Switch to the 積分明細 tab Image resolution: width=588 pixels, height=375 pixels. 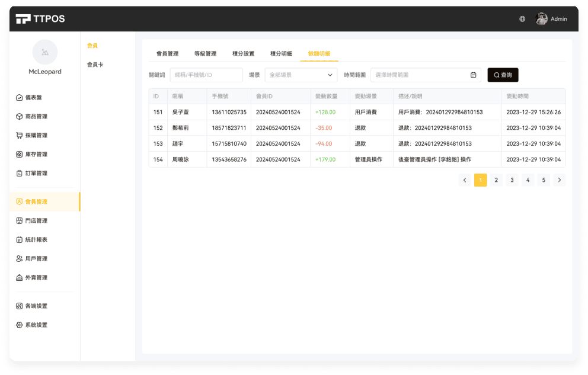pyautogui.click(x=281, y=53)
